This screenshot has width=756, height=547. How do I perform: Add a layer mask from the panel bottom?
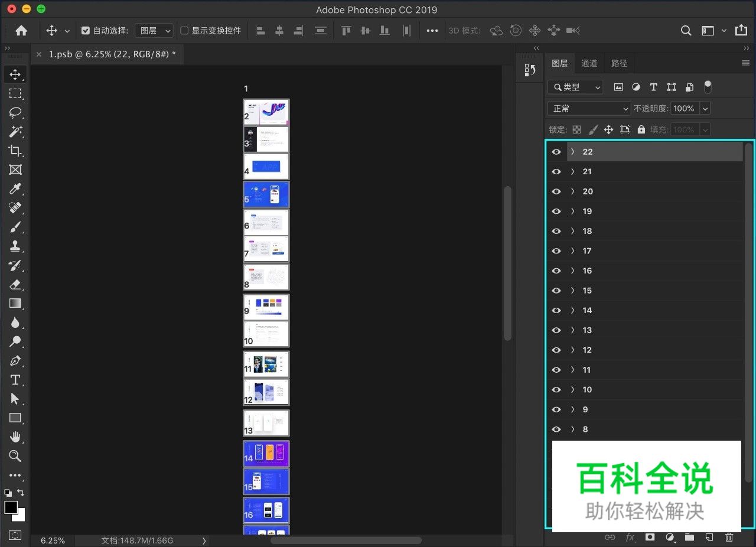pos(650,538)
